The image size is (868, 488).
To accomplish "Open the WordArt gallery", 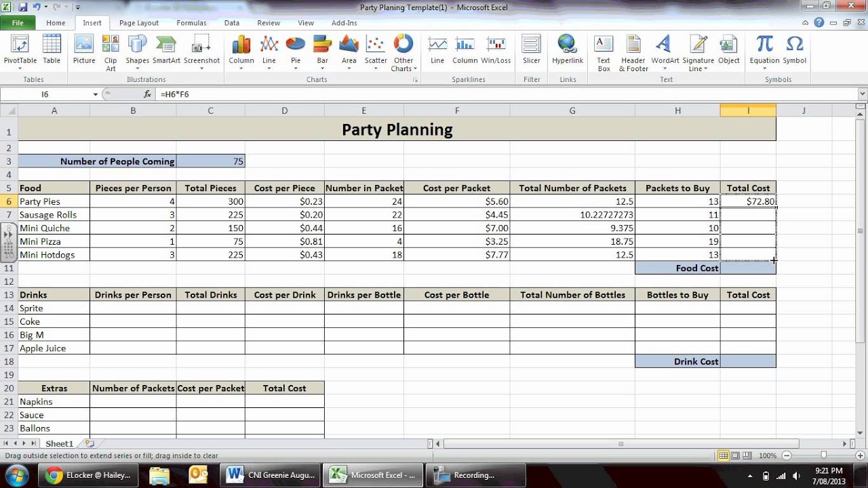I will pos(665,53).
